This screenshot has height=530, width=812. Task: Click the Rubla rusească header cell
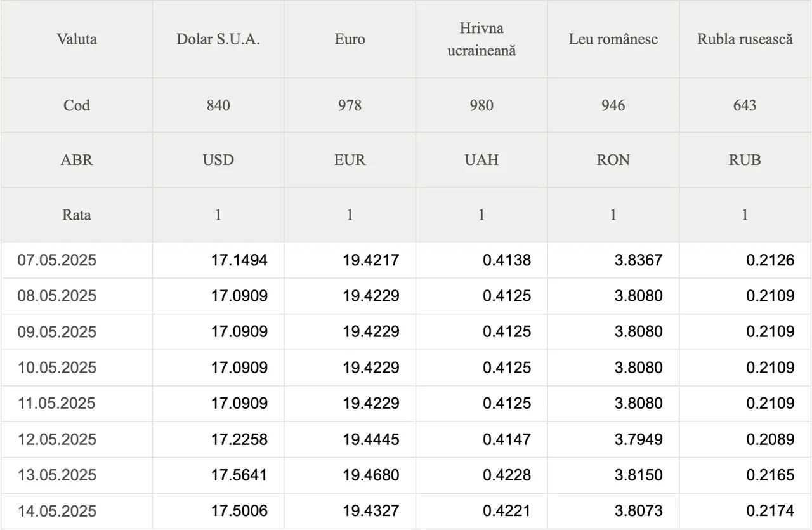click(x=745, y=39)
